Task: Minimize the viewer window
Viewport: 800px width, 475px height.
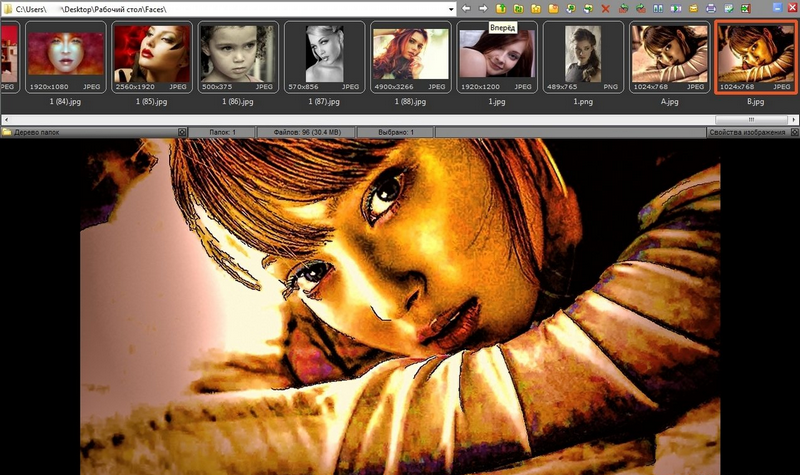Action: [778, 8]
